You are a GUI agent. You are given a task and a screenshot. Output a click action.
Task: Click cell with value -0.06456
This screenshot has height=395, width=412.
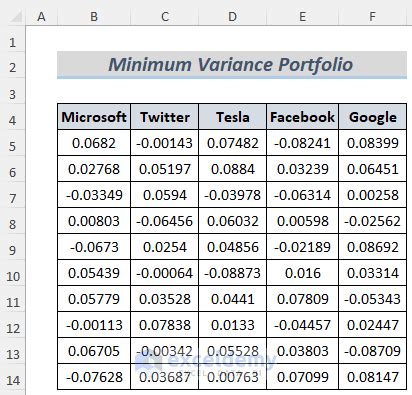(165, 221)
